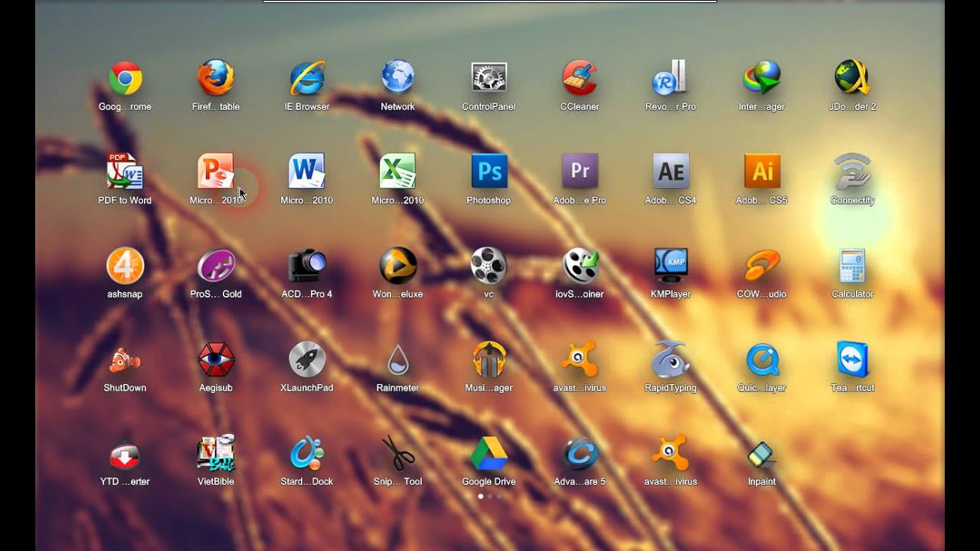Open the ashsnap icon
Screen dimensions: 980x551
tap(125, 266)
